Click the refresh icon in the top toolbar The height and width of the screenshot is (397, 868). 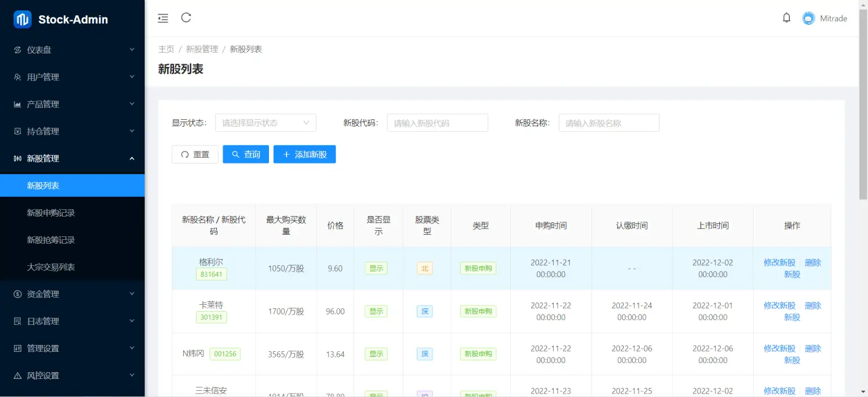click(x=186, y=18)
